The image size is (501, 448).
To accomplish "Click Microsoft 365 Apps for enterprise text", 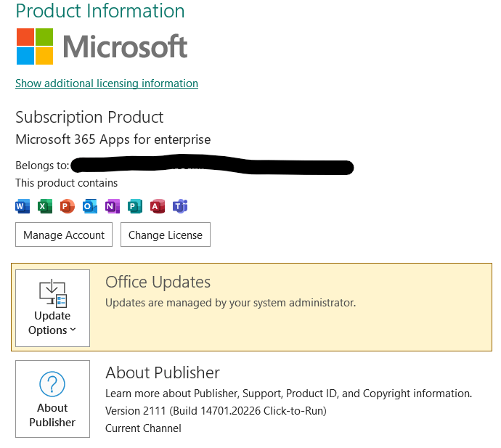I will click(x=113, y=139).
